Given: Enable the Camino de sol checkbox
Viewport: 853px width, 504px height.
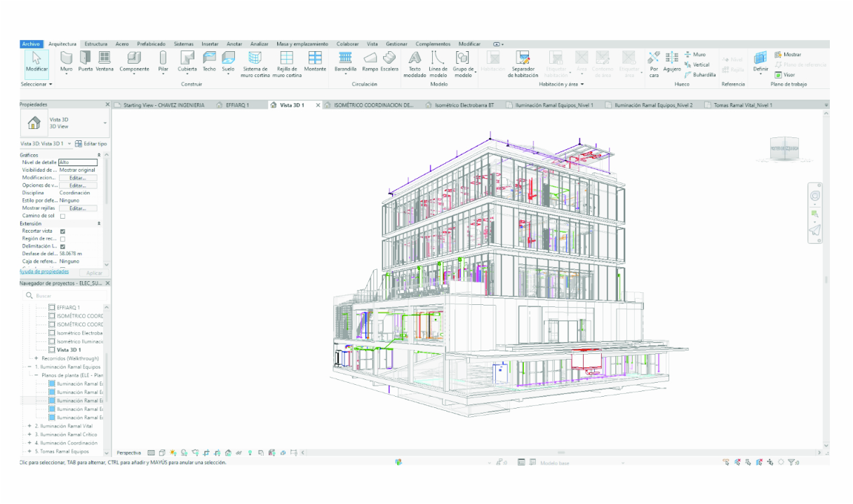Looking at the screenshot, I should [x=62, y=216].
